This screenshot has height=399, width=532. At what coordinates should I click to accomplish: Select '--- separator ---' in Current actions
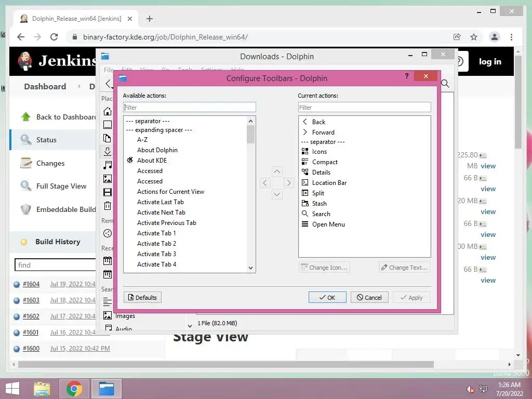(323, 142)
